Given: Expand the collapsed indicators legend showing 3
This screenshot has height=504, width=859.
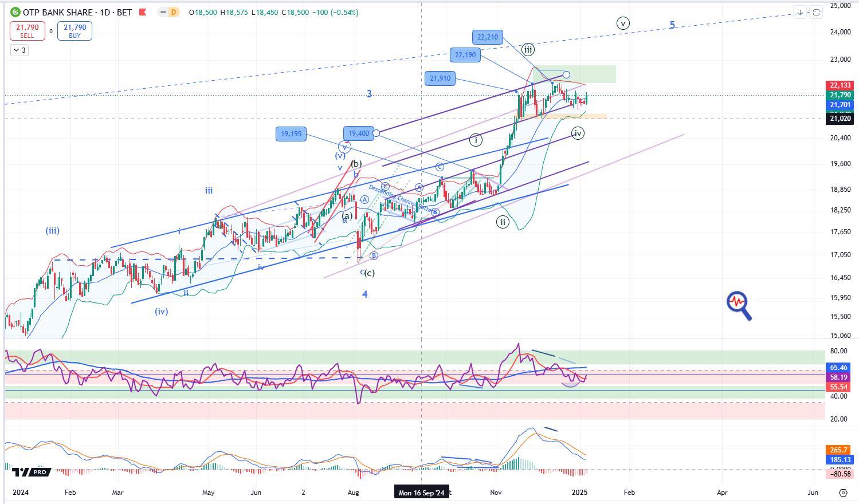Looking at the screenshot, I should click(19, 50).
